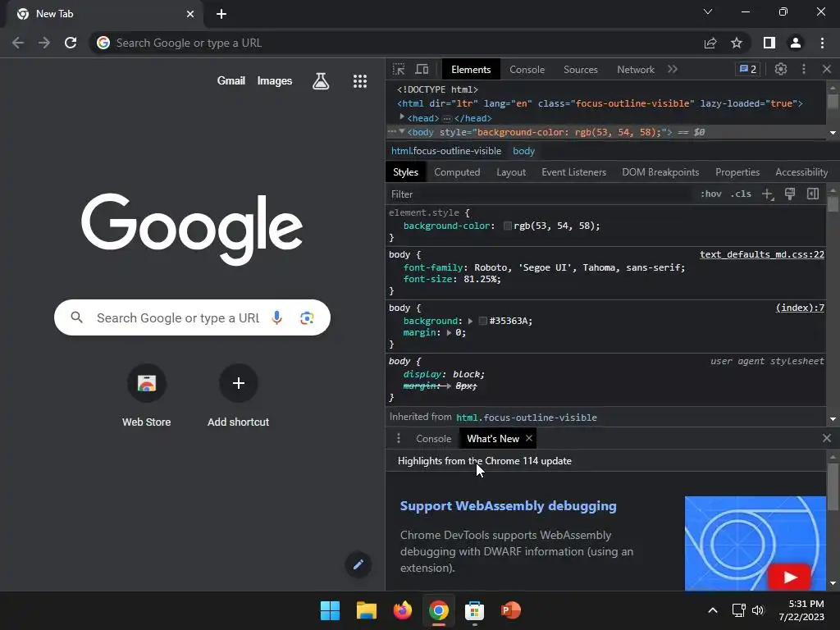Launch Firefox from the taskbar
This screenshot has height=630, width=840.
tap(402, 610)
